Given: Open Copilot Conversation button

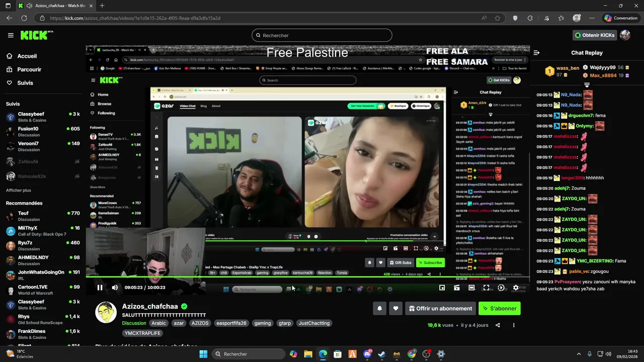Looking at the screenshot, I should (621, 18).
